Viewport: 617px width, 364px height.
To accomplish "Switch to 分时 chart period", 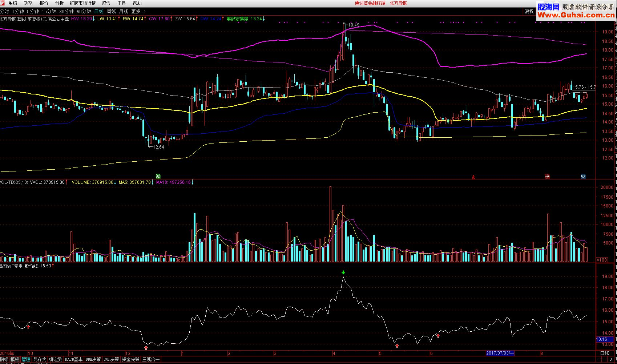I will click(4, 12).
